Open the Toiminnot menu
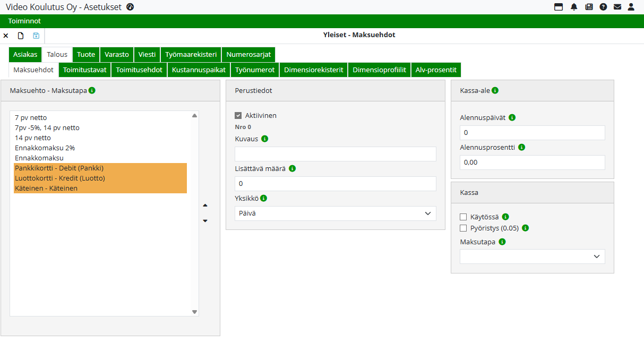Viewport: 644px width, 359px height. (24, 21)
